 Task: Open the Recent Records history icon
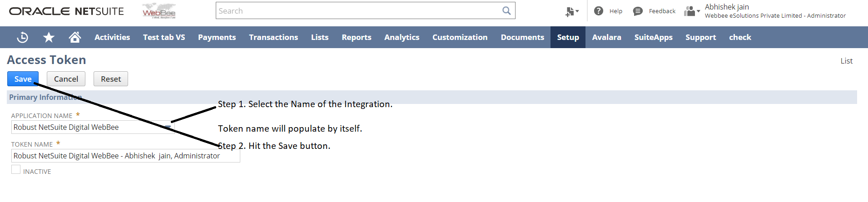22,37
